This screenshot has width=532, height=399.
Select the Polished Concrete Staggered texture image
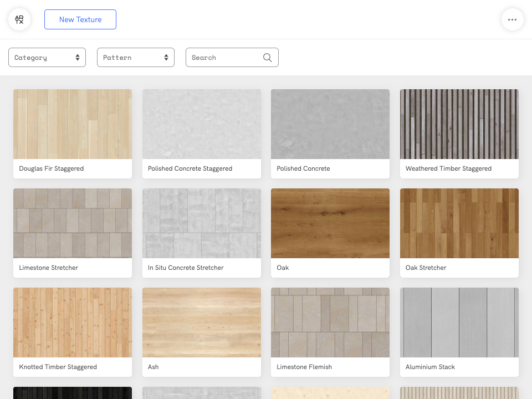[202, 124]
